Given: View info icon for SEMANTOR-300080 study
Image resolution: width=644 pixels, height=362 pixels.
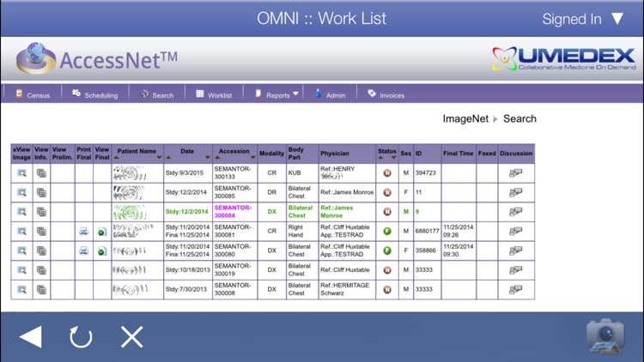Looking at the screenshot, I should [41, 250].
